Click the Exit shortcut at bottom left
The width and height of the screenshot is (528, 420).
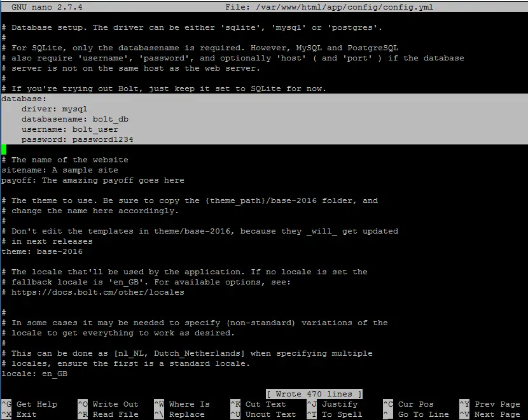coord(26,414)
